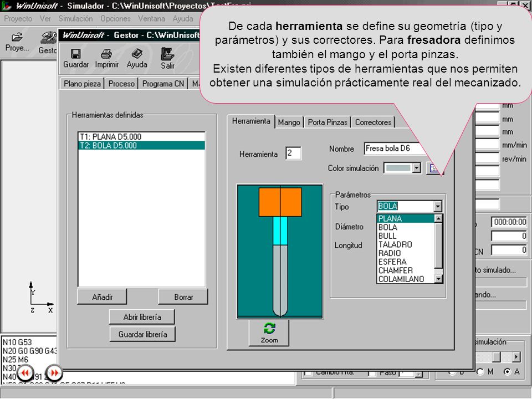Screen dimensions: 532x399
Task: Open the Plano pieza tab
Action: click(82, 84)
